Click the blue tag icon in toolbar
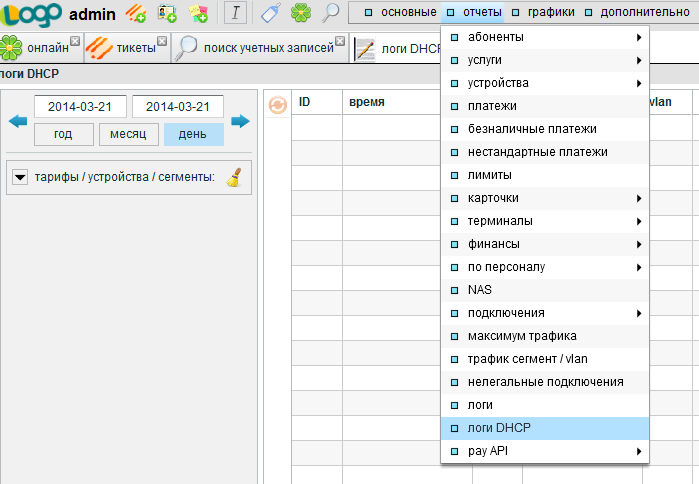Viewport: 699px width, 484px height. [270, 13]
